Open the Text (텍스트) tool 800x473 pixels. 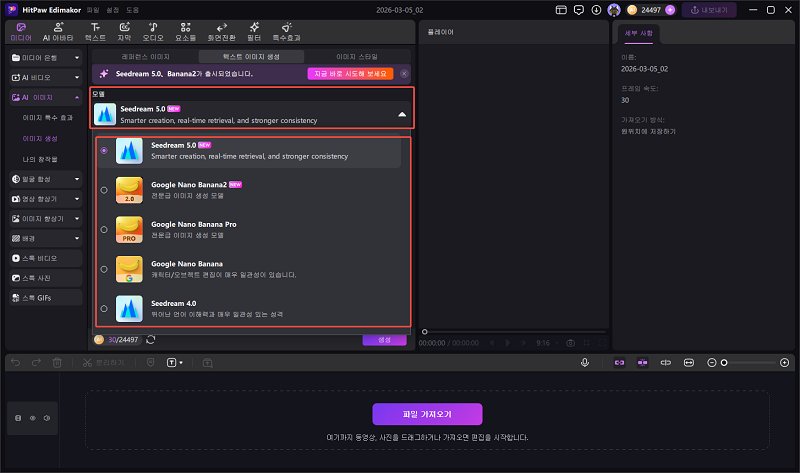tap(95, 32)
